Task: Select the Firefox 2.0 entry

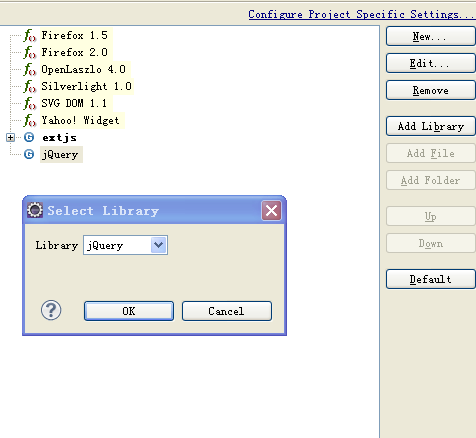Action: coord(74,52)
